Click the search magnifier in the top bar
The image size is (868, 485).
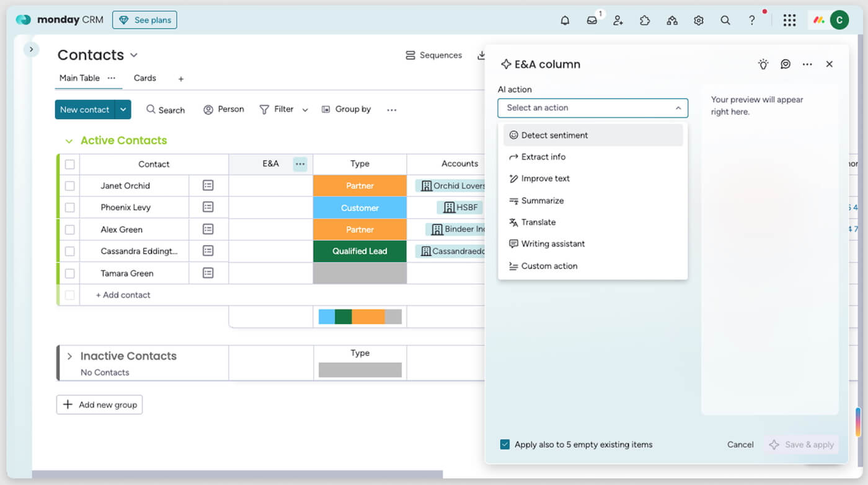tap(725, 20)
